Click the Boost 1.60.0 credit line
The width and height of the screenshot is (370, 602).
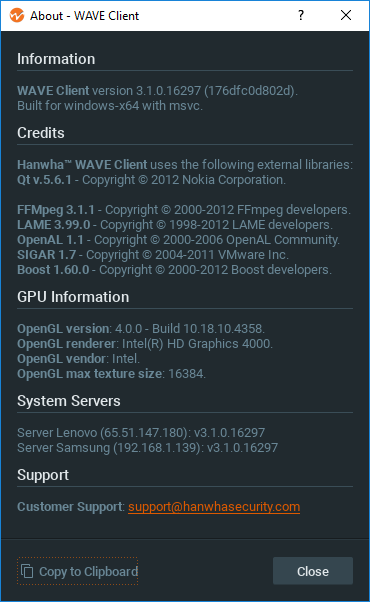tap(175, 270)
